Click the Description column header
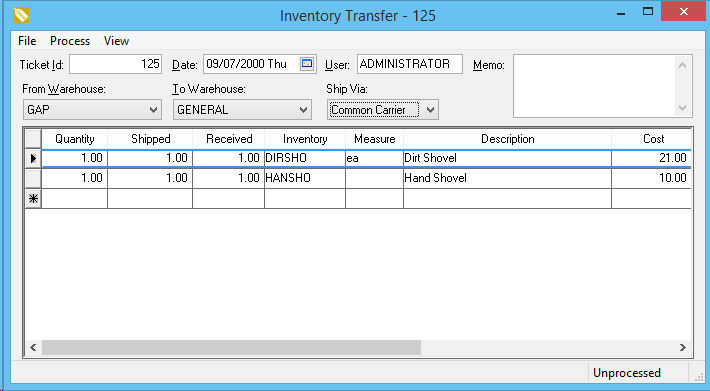The width and height of the screenshot is (710, 391). [508, 138]
